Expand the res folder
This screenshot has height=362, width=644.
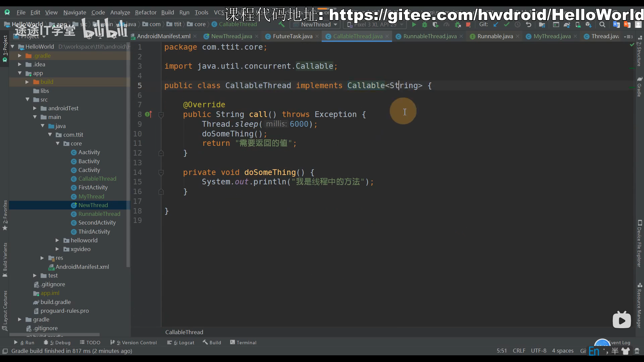click(42, 258)
